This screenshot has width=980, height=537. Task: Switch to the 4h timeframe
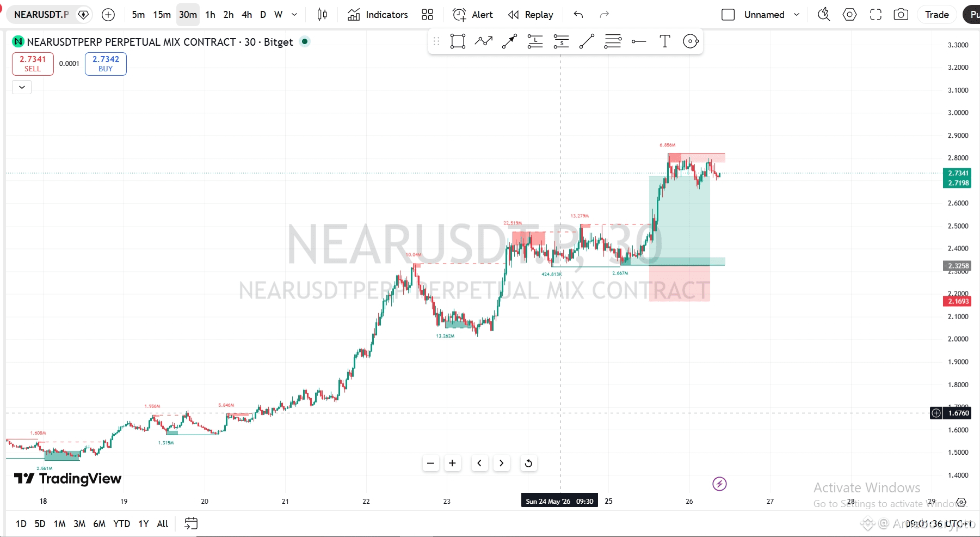tap(246, 15)
